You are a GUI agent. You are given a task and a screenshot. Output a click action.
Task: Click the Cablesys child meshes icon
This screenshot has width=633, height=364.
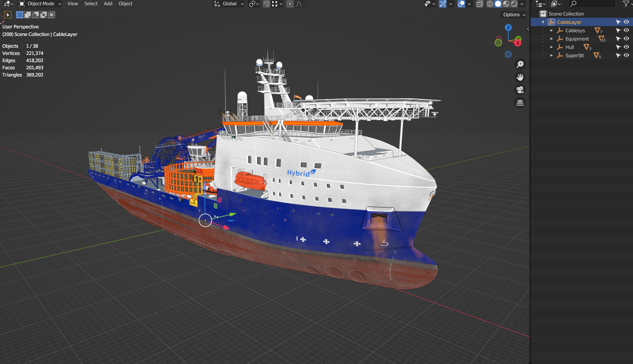click(x=599, y=31)
